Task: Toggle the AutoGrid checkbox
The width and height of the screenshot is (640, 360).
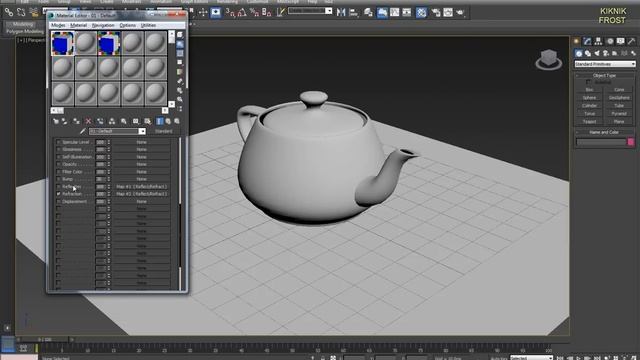Action: [589, 82]
